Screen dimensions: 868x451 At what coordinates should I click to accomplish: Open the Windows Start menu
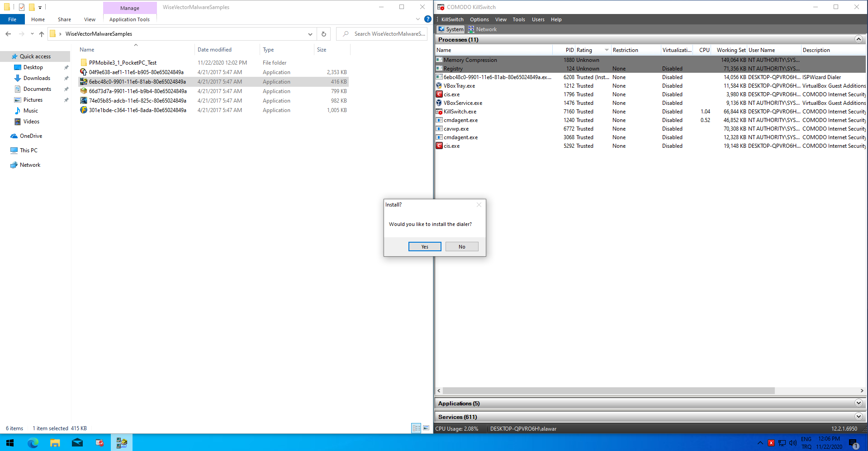tap(10, 443)
